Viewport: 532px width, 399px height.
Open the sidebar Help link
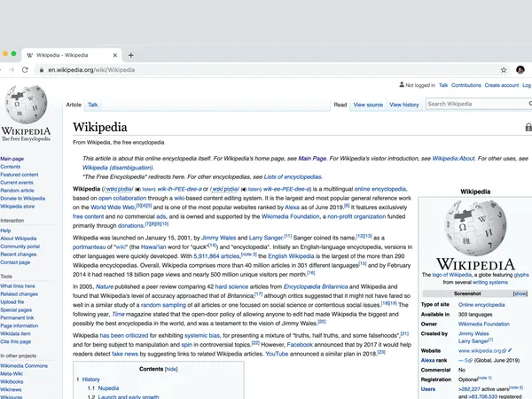[5, 231]
